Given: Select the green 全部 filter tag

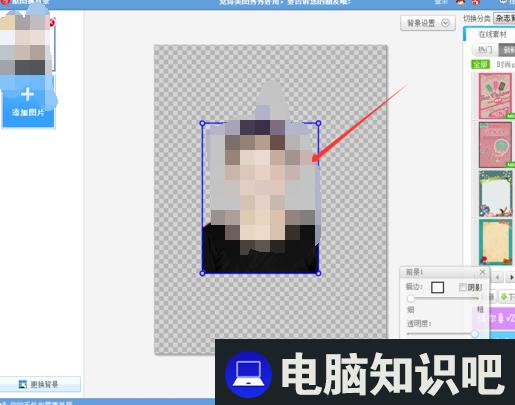Looking at the screenshot, I should click(x=480, y=64).
